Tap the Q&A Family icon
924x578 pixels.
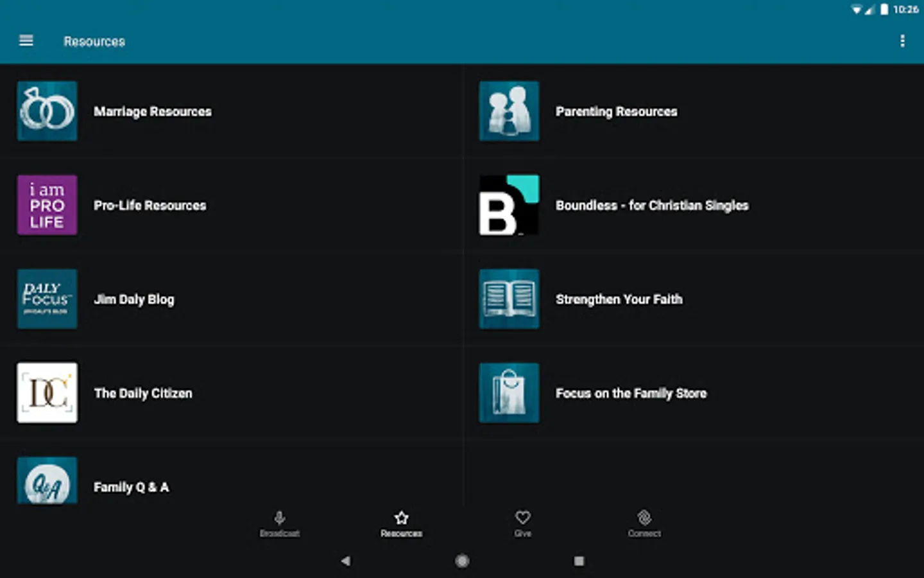47,480
